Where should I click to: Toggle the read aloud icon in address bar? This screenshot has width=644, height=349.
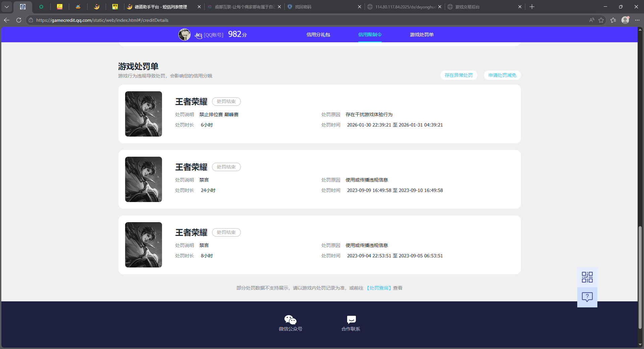click(x=592, y=20)
